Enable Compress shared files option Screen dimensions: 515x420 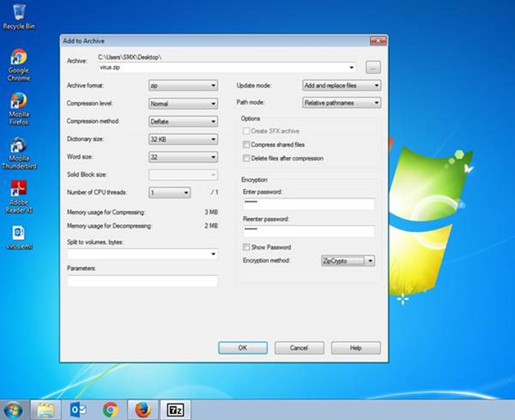(246, 145)
